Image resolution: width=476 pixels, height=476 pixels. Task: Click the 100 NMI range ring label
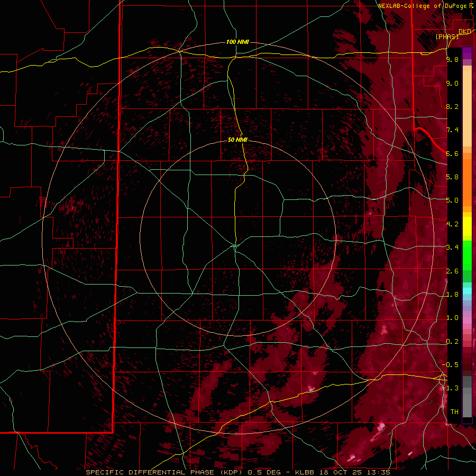pyautogui.click(x=237, y=42)
